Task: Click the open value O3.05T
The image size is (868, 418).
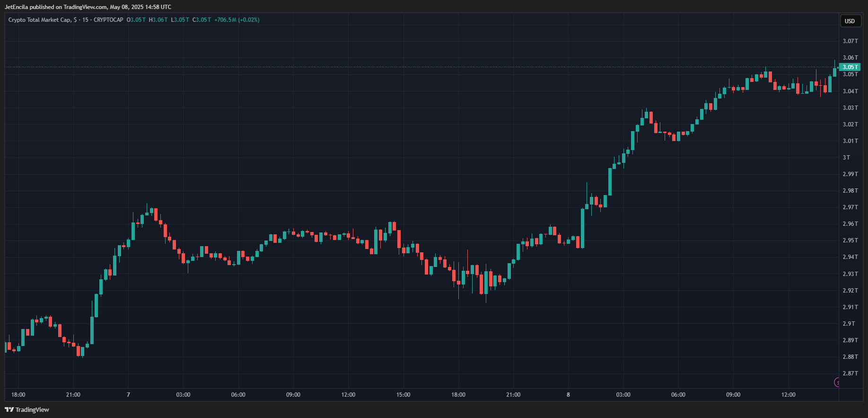Action: pos(136,20)
